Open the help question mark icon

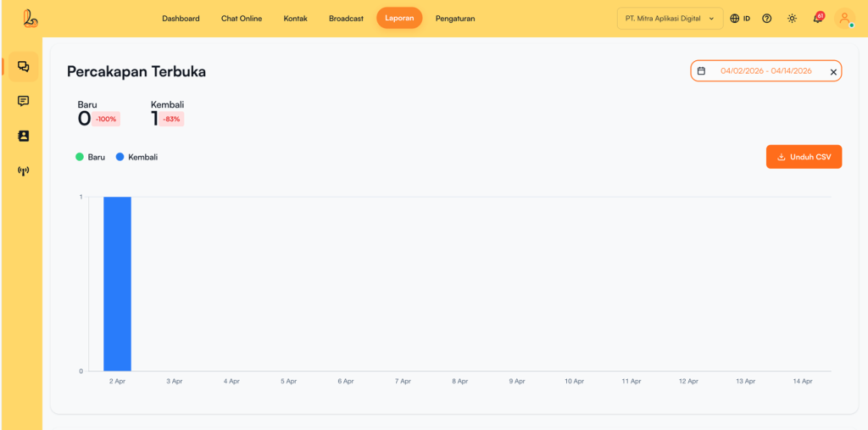pos(767,19)
